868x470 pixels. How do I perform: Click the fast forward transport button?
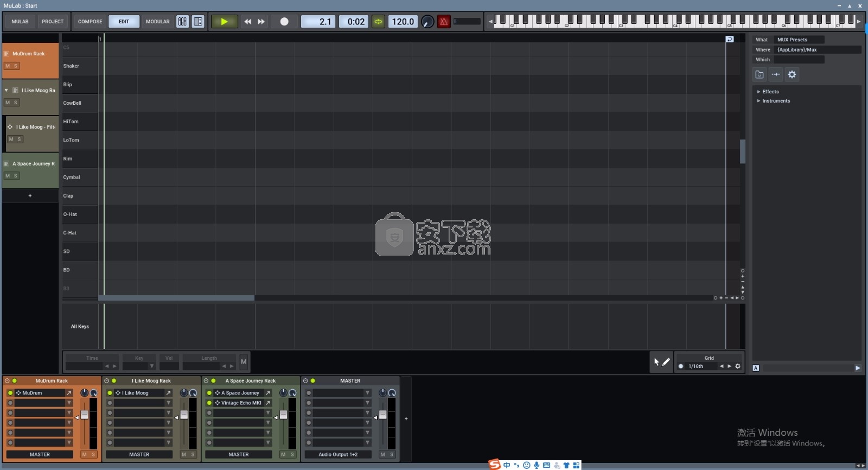(261, 22)
